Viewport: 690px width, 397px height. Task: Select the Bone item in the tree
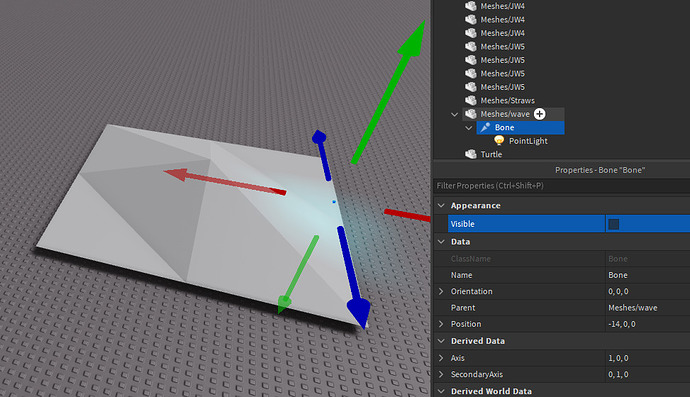click(x=504, y=128)
